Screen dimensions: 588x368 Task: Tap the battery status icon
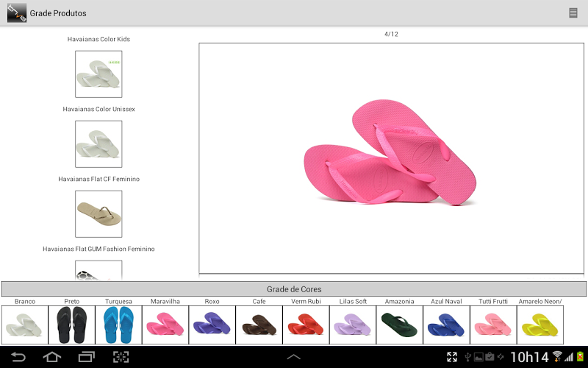click(x=580, y=356)
